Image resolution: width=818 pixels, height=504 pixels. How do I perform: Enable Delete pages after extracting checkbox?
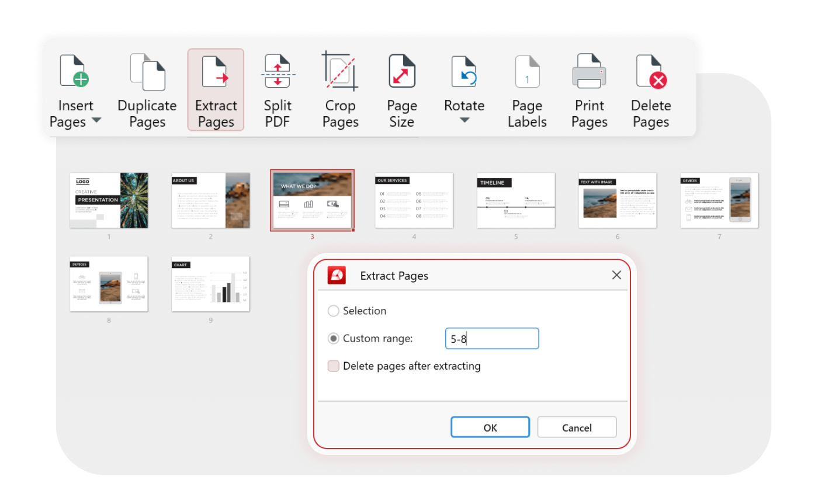[334, 366]
